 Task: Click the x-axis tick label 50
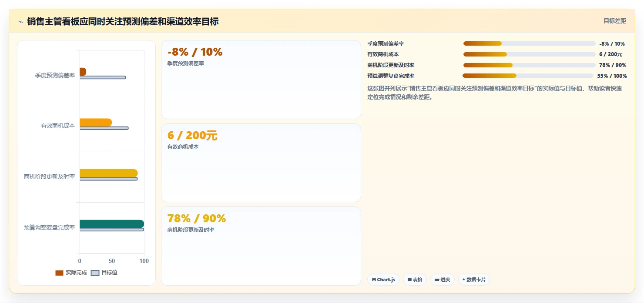112,261
